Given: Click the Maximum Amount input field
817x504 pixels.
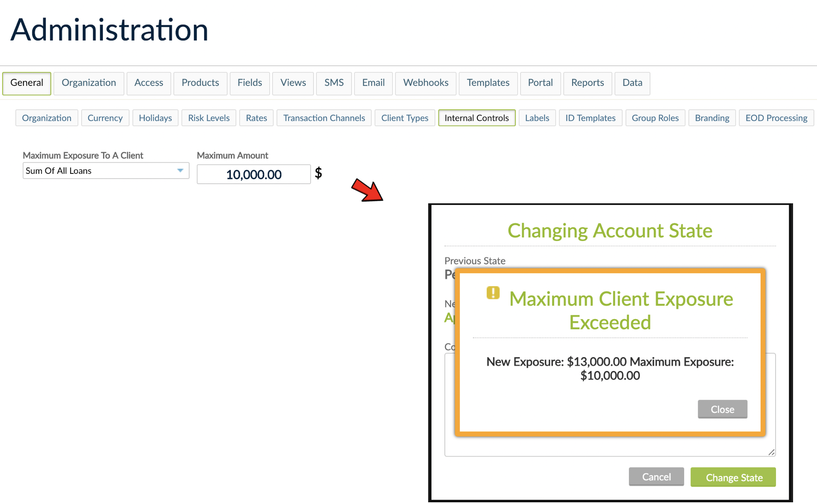Looking at the screenshot, I should click(x=253, y=174).
